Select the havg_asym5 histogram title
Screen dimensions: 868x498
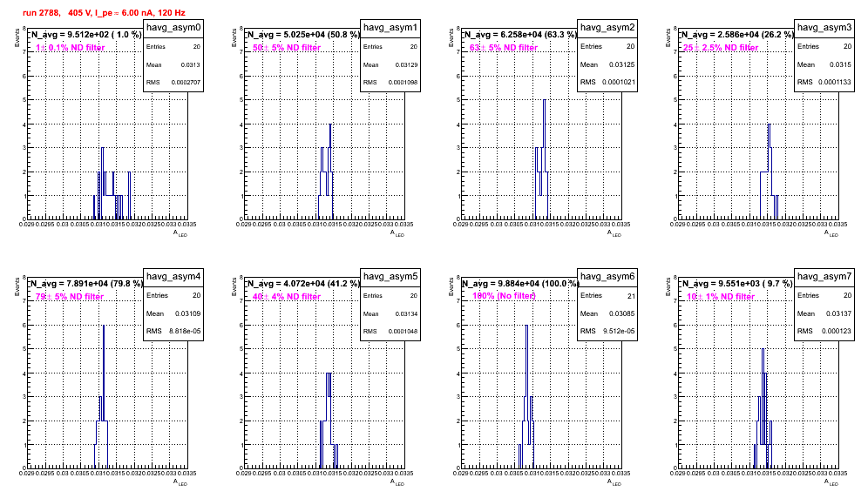(x=390, y=277)
